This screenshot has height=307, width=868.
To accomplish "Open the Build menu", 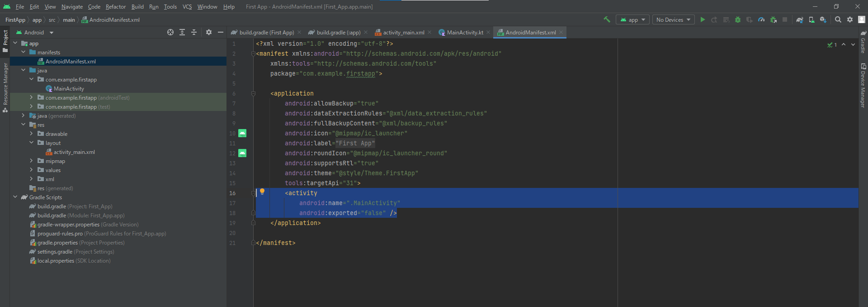I will [x=137, y=6].
